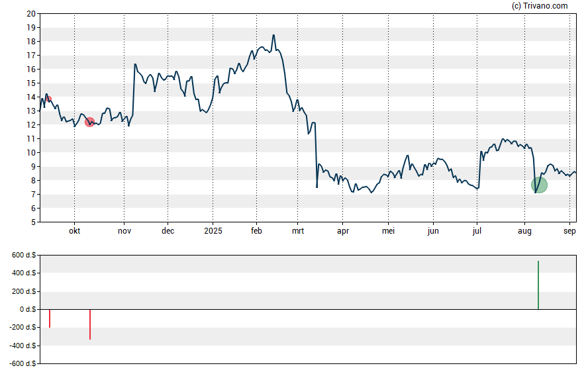Click the 12 price axis label
This screenshot has width=588, height=374.
tap(31, 125)
